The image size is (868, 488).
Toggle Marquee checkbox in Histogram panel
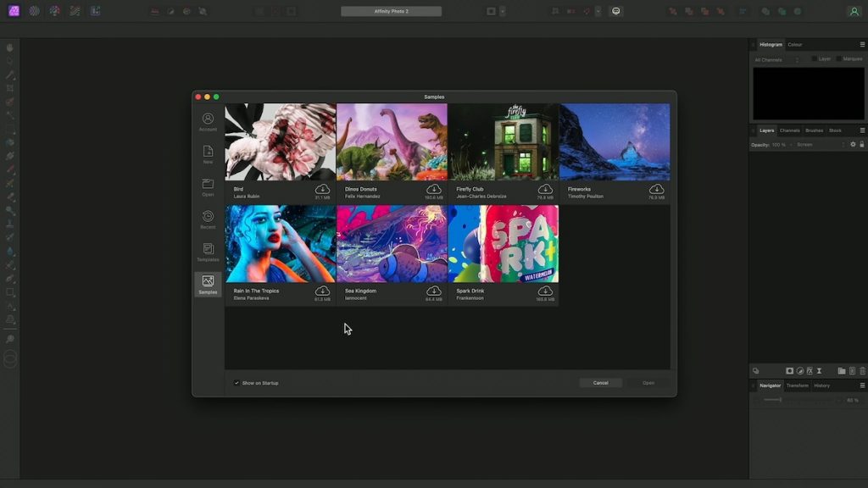pyautogui.click(x=839, y=58)
